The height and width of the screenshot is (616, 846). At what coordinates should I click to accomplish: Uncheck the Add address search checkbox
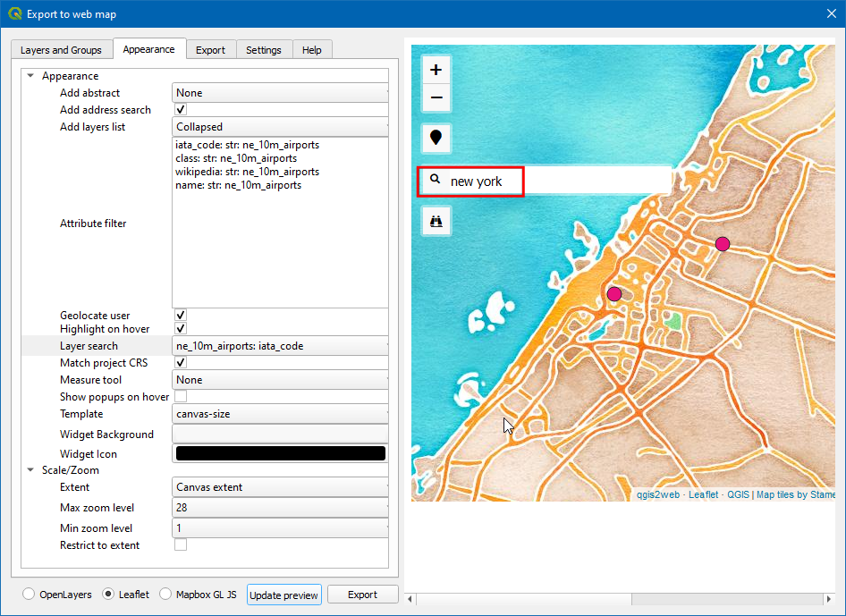pyautogui.click(x=181, y=110)
